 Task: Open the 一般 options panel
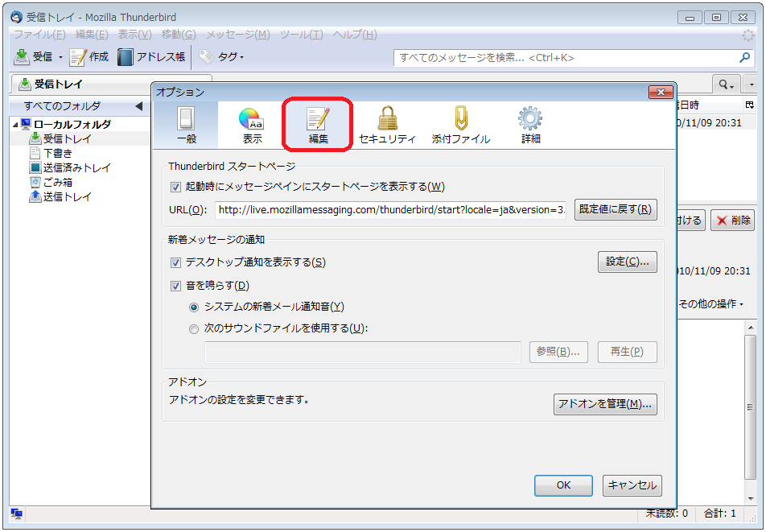186,125
